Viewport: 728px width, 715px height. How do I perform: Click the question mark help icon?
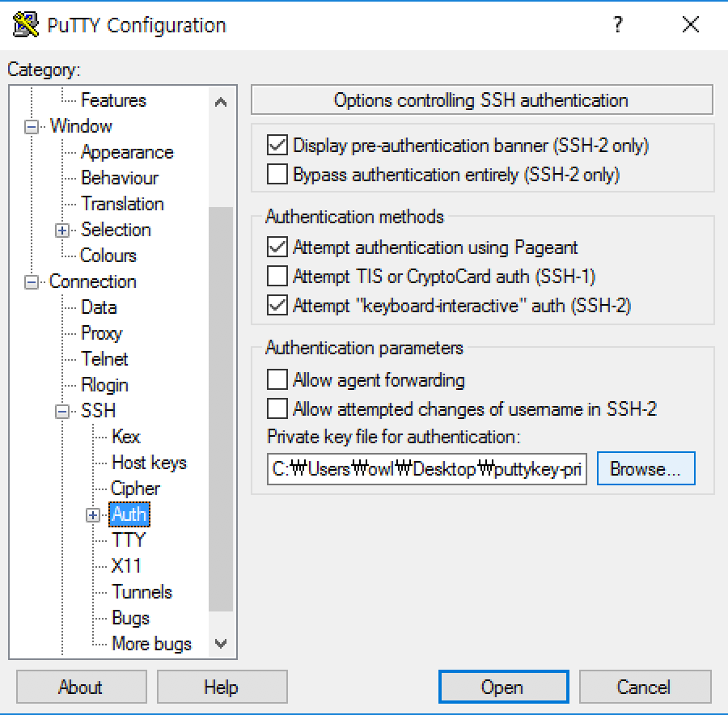[617, 24]
